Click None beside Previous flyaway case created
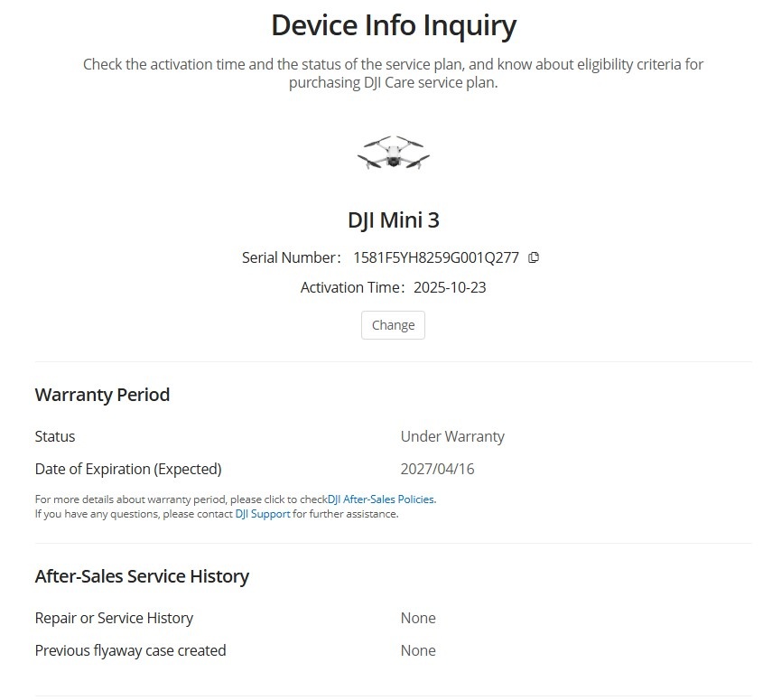Image resolution: width=772 pixels, height=700 pixels. point(418,650)
